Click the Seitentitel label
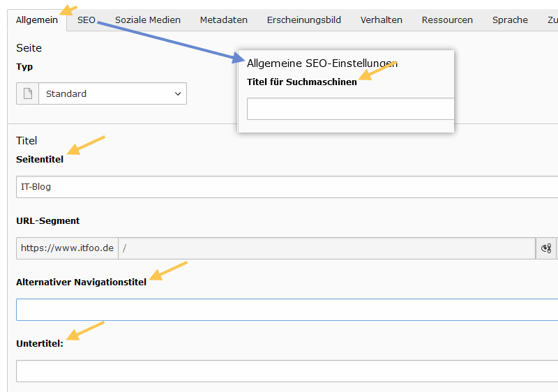The image size is (558, 392). pyautogui.click(x=40, y=159)
